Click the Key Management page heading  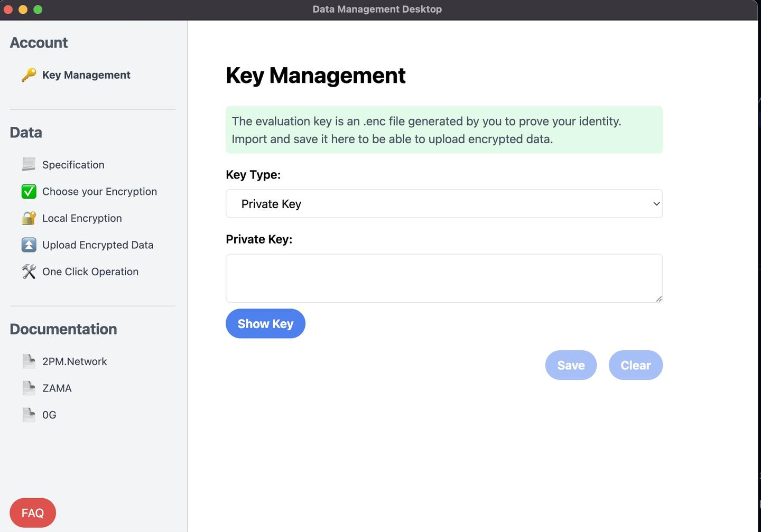coord(315,76)
